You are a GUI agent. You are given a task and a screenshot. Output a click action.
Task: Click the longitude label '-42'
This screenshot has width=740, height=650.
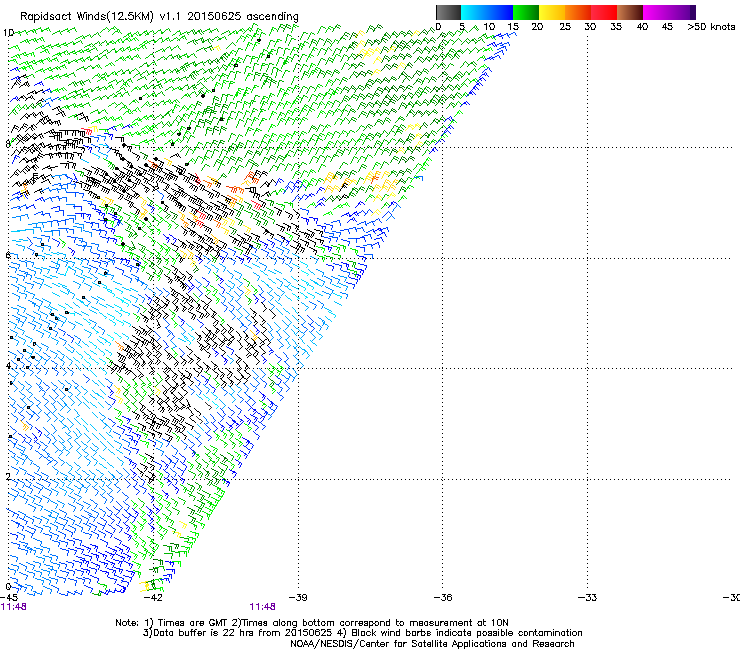coord(153,598)
